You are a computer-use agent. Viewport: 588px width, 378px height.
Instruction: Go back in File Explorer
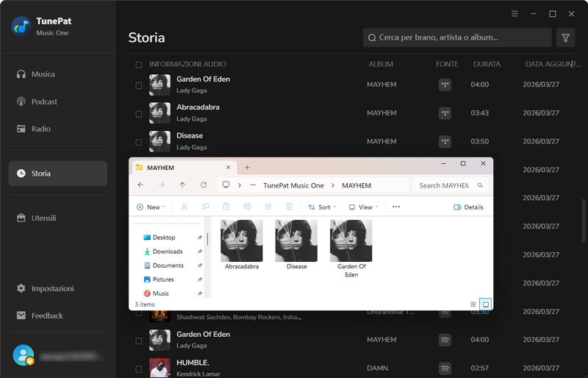pyautogui.click(x=140, y=185)
